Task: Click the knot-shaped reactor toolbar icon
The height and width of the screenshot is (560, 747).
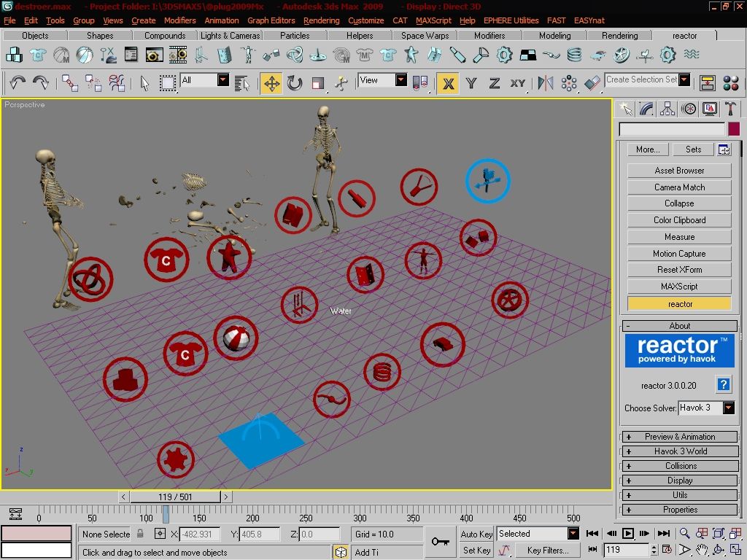Action: click(x=295, y=55)
